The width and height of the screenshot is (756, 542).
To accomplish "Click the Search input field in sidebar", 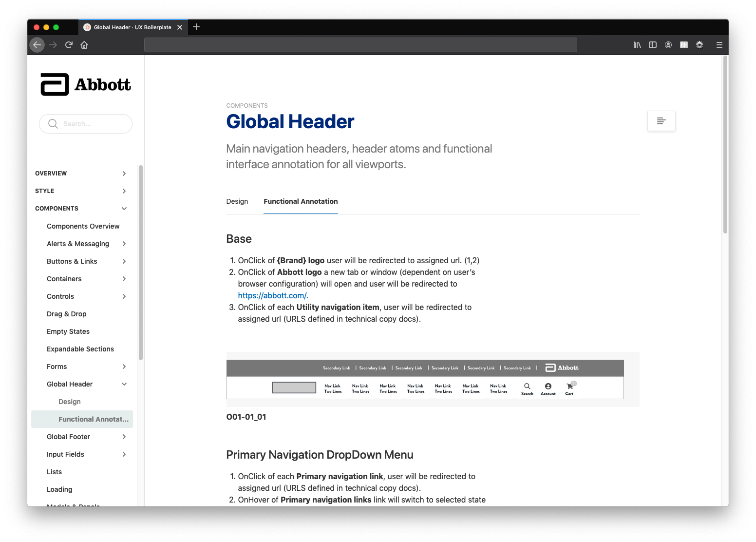I will [85, 124].
